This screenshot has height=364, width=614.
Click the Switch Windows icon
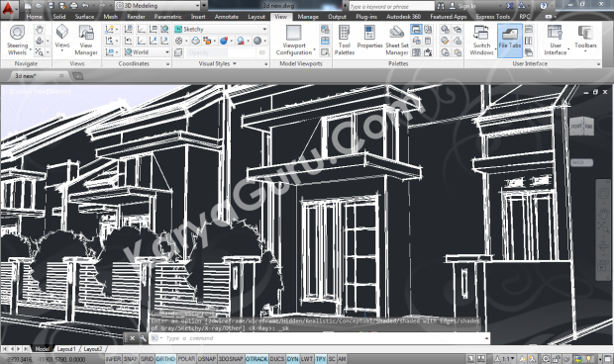click(481, 40)
